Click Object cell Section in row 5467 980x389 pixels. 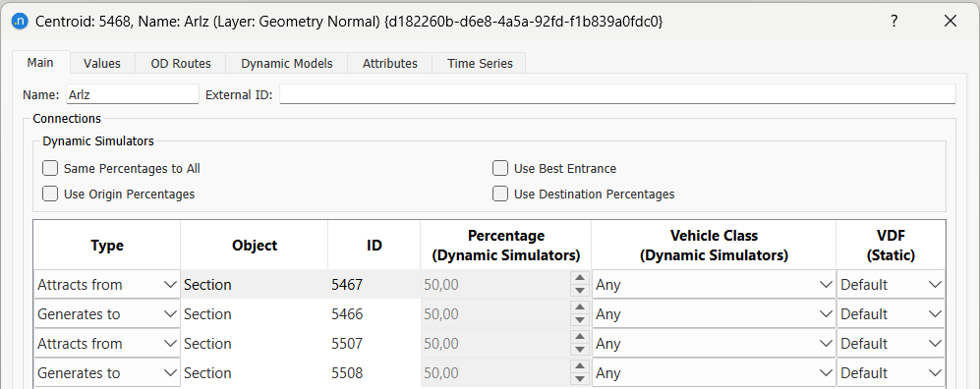[x=255, y=285]
